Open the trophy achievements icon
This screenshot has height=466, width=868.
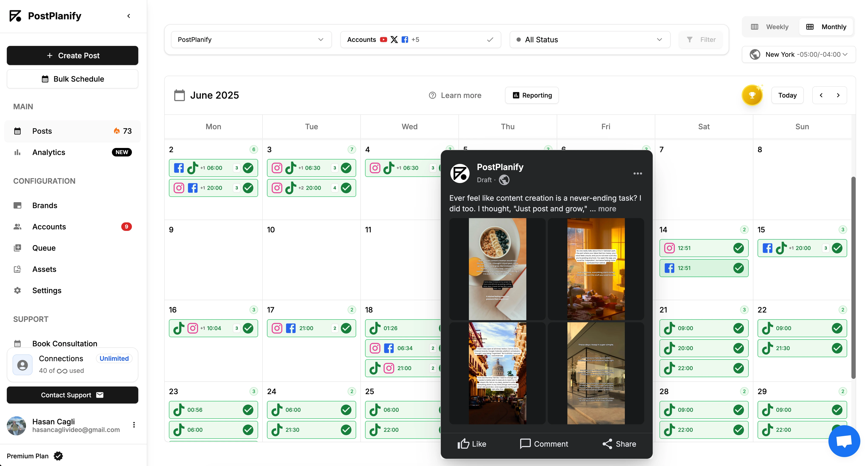(752, 95)
